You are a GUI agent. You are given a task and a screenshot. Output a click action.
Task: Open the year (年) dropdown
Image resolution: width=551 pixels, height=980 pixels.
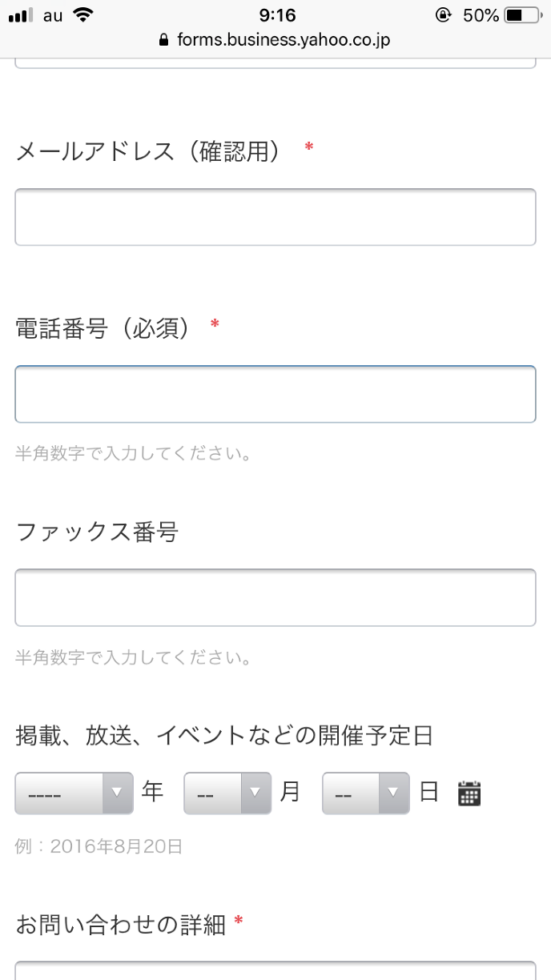click(x=74, y=793)
